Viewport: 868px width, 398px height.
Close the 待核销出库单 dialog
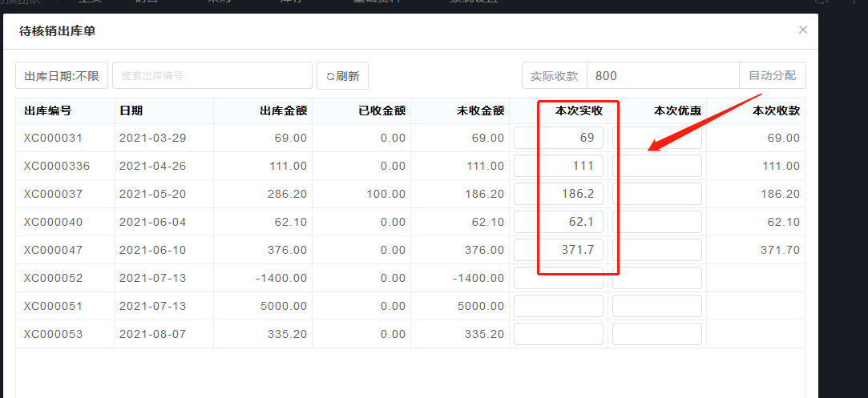[x=802, y=30]
